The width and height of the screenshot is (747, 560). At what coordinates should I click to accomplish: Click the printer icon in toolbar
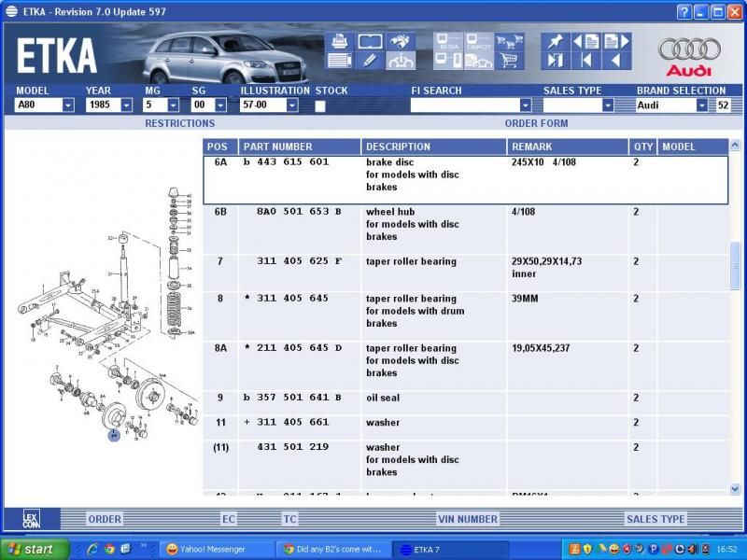[339, 41]
